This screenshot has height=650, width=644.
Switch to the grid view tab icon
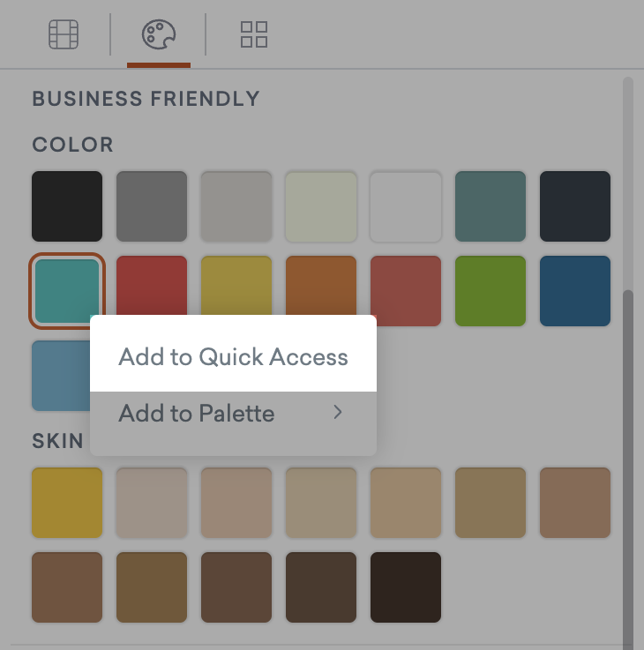coord(254,34)
